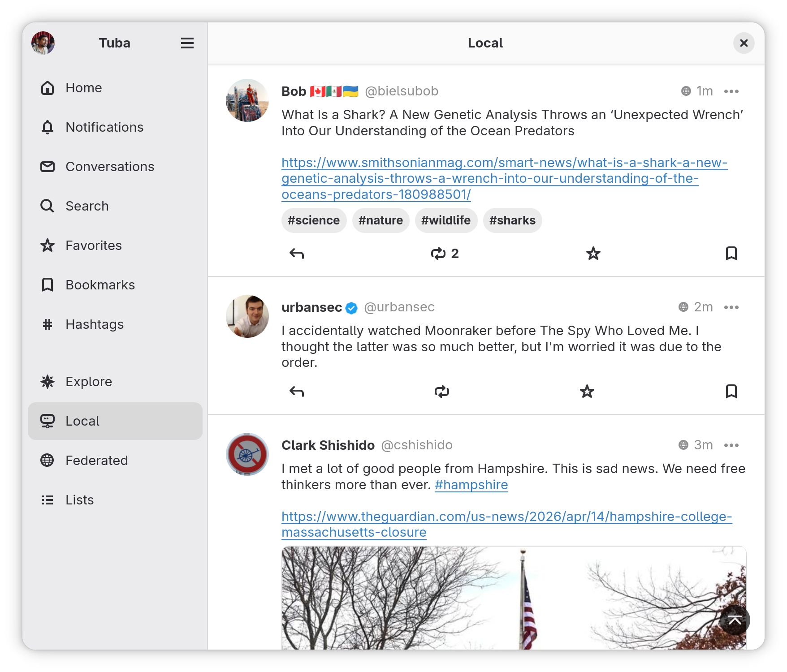Open the options menu on Bob's post
This screenshot has width=787, height=672.
pyautogui.click(x=731, y=91)
